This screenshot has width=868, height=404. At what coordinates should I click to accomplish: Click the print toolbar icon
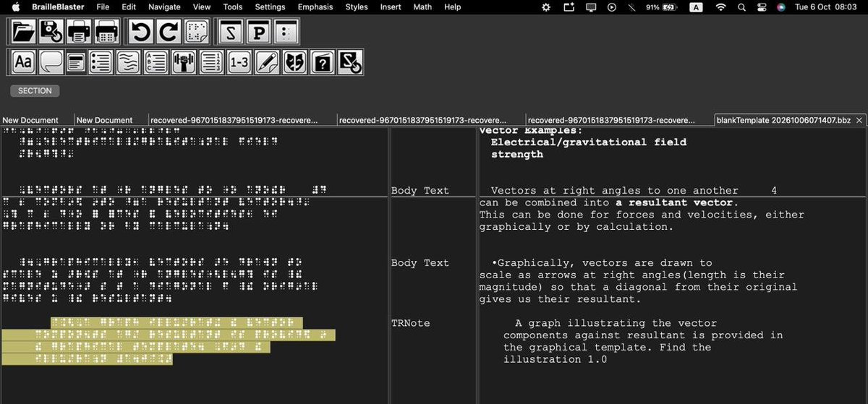pyautogui.click(x=78, y=32)
